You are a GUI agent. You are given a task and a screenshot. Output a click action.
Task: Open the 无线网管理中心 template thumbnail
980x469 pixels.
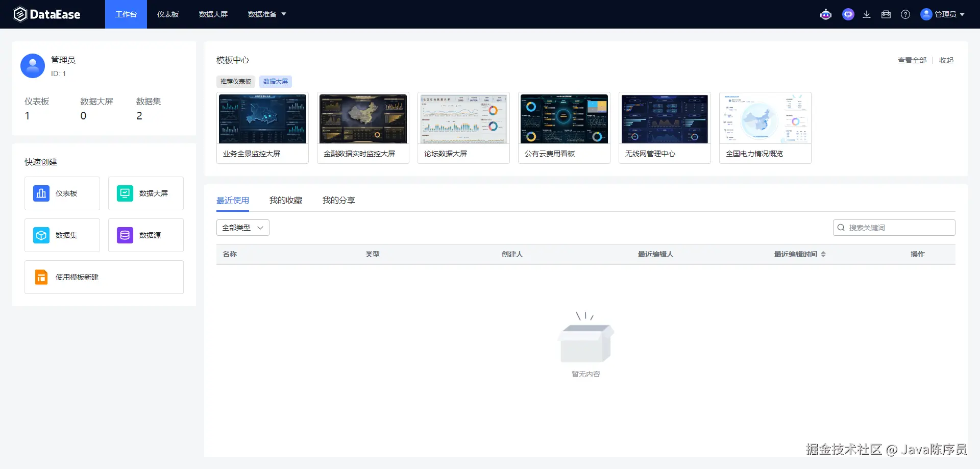point(665,119)
